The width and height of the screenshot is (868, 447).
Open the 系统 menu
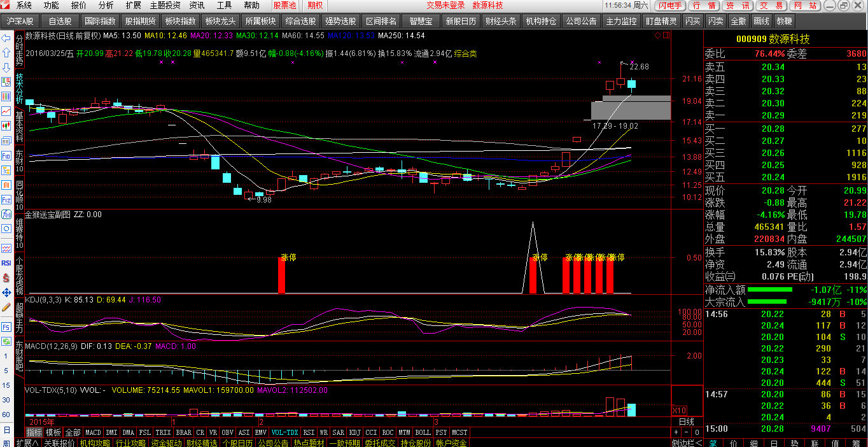24,5
